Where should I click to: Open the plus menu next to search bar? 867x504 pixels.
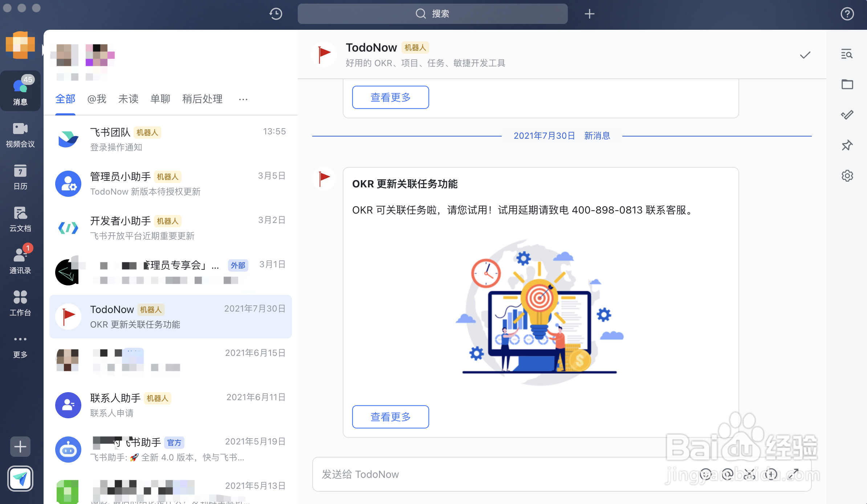[x=589, y=14]
